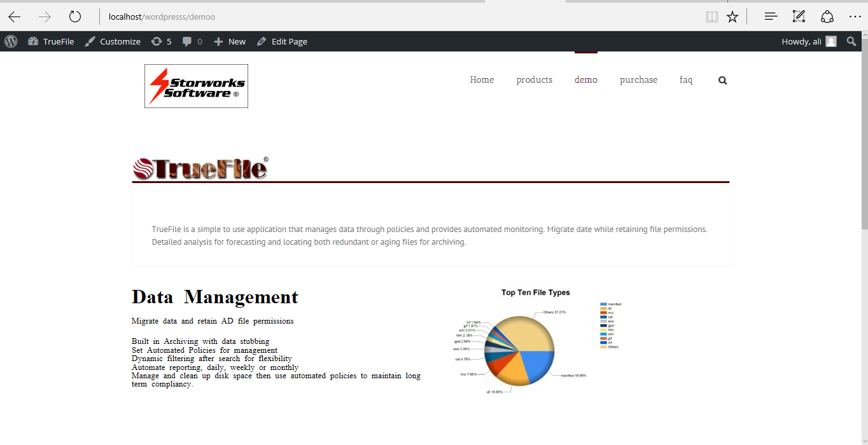Screen dimensions: 868x445
Task: Click admin bar search magnifier
Action: tap(851, 41)
